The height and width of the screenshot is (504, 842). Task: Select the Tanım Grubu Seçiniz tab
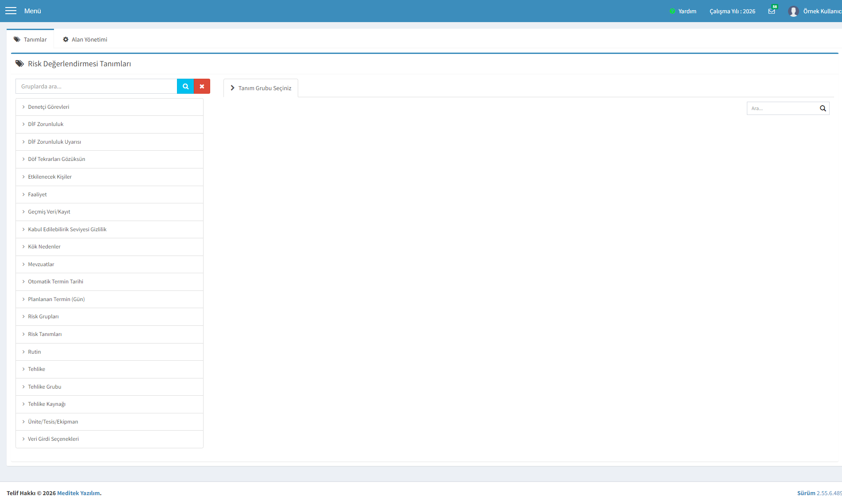tap(261, 88)
